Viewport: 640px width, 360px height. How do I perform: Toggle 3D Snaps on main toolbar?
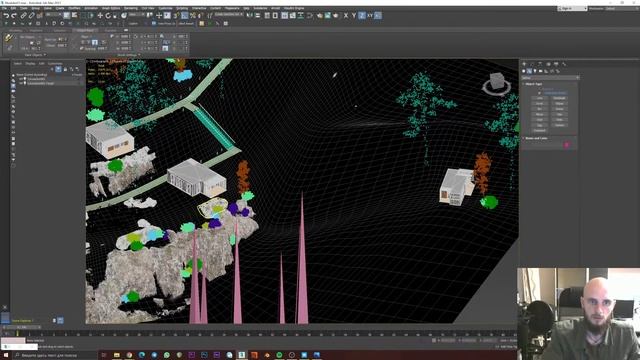[176, 16]
